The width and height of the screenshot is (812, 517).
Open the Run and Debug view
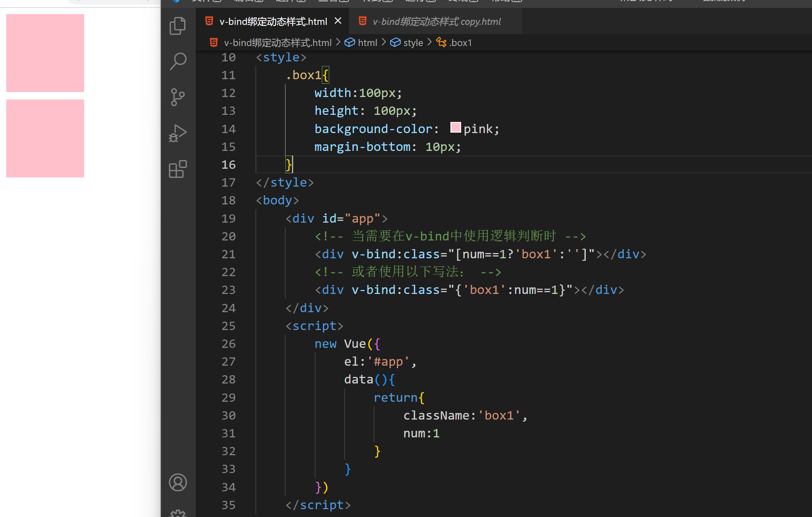point(178,133)
